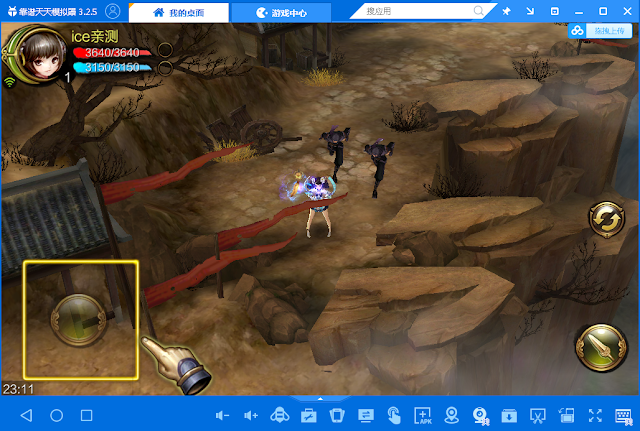
Task: Tap the Wi-Fi signal indicator icon
Action: point(9,82)
